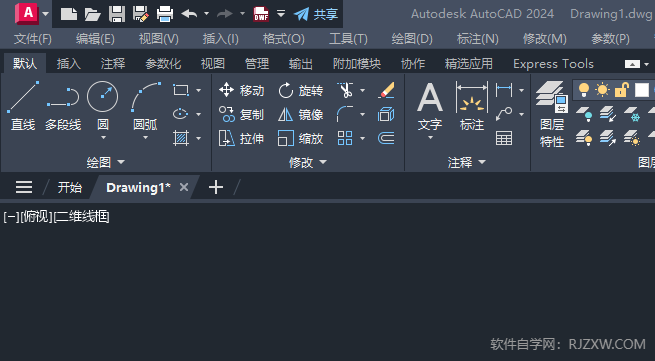This screenshot has height=361, width=655.
Task: Activate the Scale (缩放) command
Action: click(300, 138)
